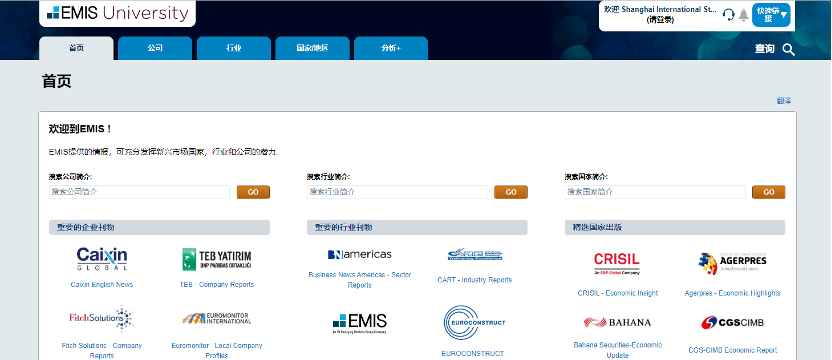Click GO beside industry profile search
Image resolution: width=832 pixels, height=360 pixels.
pos(511,192)
